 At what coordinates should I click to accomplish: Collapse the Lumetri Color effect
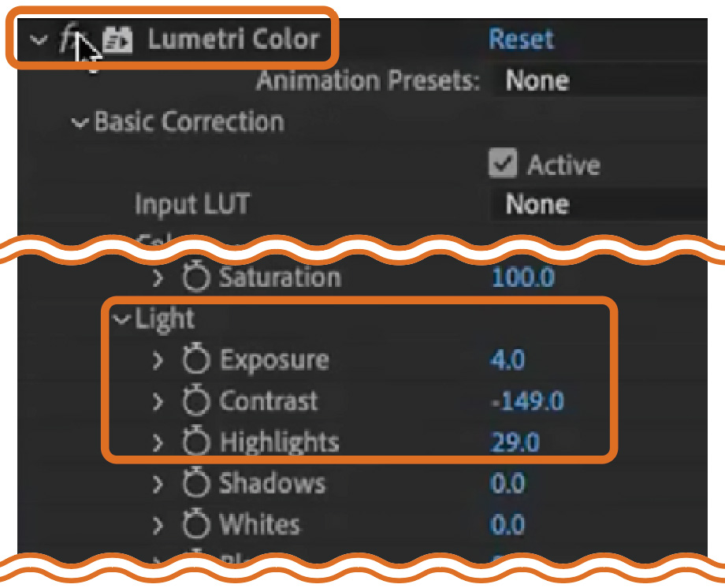39,40
